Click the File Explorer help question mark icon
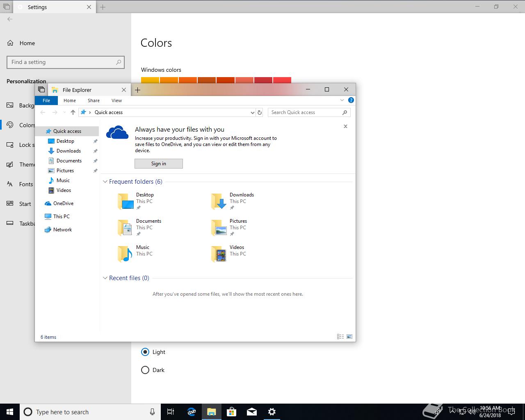 point(351,100)
